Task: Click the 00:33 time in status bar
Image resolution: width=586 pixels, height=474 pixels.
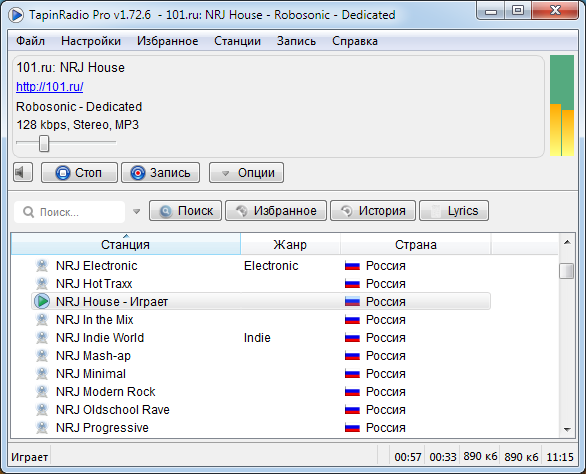Action: 443,457
